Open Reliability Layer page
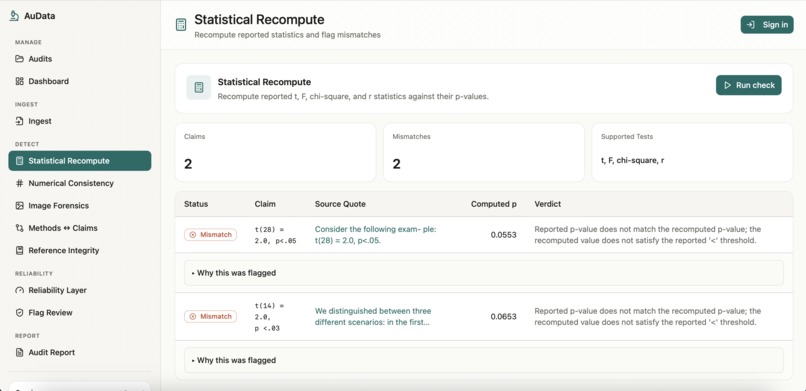Image resolution: width=806 pixels, height=391 pixels. pos(80,290)
